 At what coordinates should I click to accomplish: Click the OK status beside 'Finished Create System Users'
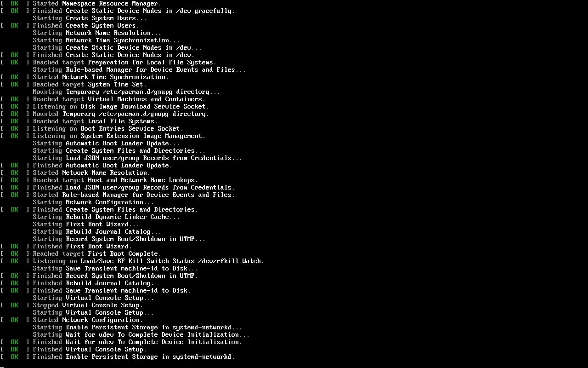tap(15, 25)
